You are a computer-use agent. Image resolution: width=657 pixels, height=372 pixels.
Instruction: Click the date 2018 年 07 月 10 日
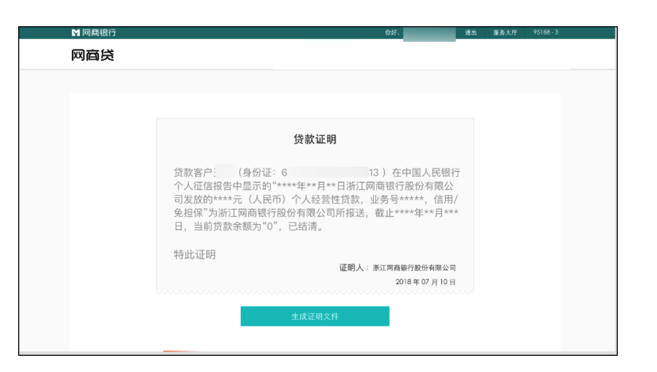pos(425,282)
